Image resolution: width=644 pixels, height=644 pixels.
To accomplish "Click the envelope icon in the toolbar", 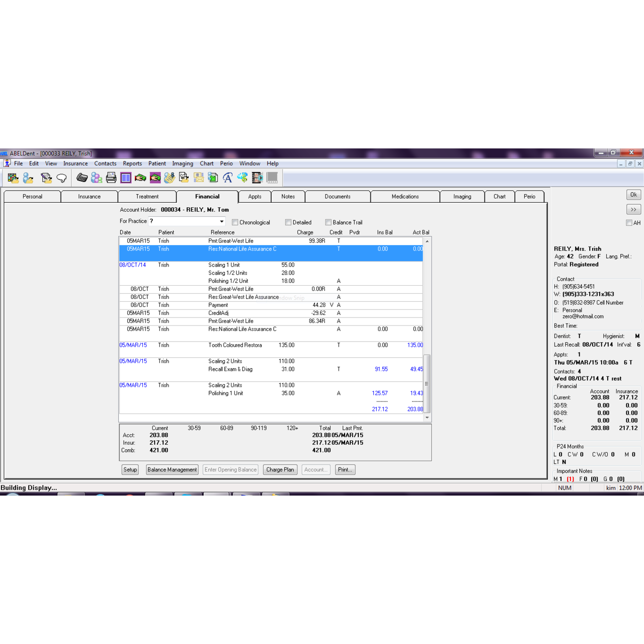I will (x=199, y=178).
